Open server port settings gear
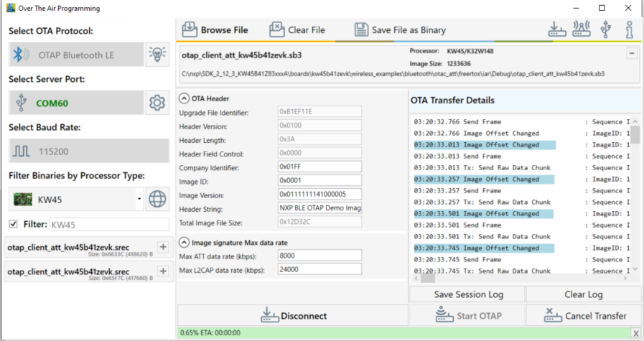The image size is (644, 341). 157,103
